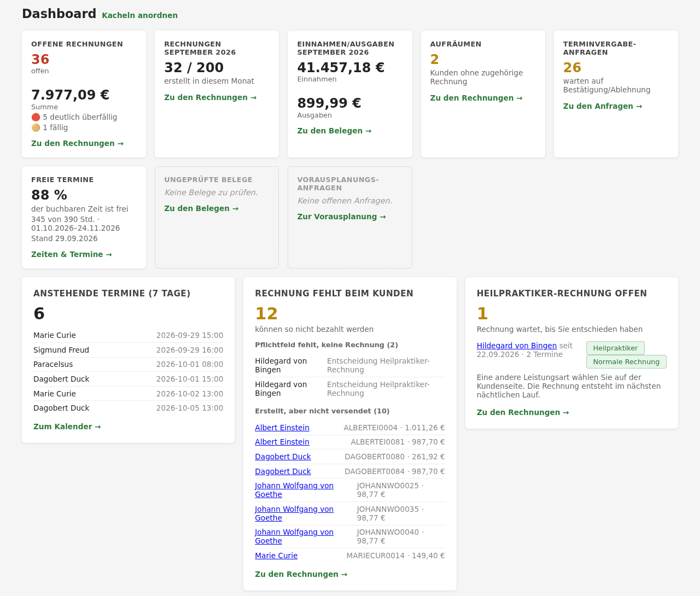The width and height of the screenshot is (700, 596).
Task: Open Dagobert Duck link for DAGOBERT0080
Action: click(283, 457)
